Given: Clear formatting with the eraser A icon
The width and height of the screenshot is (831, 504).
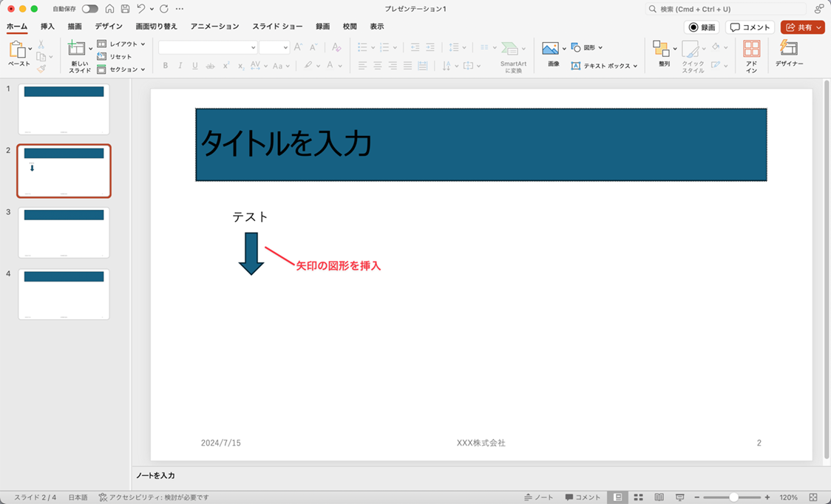Looking at the screenshot, I should pyautogui.click(x=336, y=47).
